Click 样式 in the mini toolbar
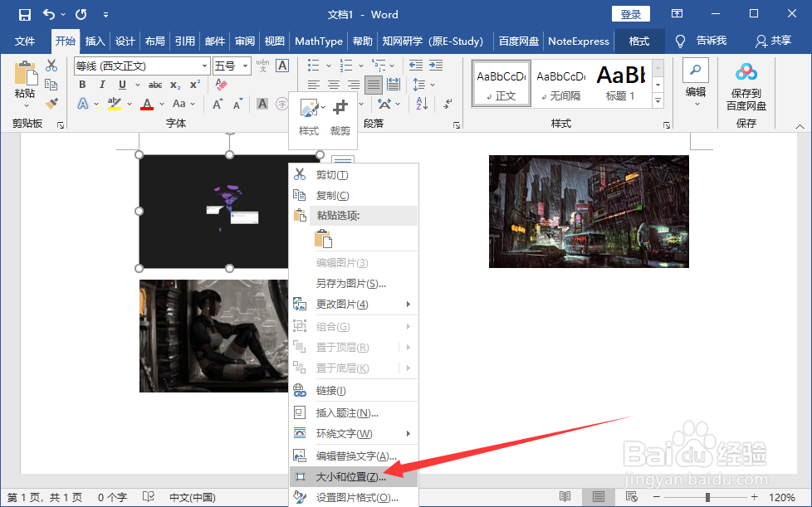812x507 pixels. pyautogui.click(x=309, y=117)
